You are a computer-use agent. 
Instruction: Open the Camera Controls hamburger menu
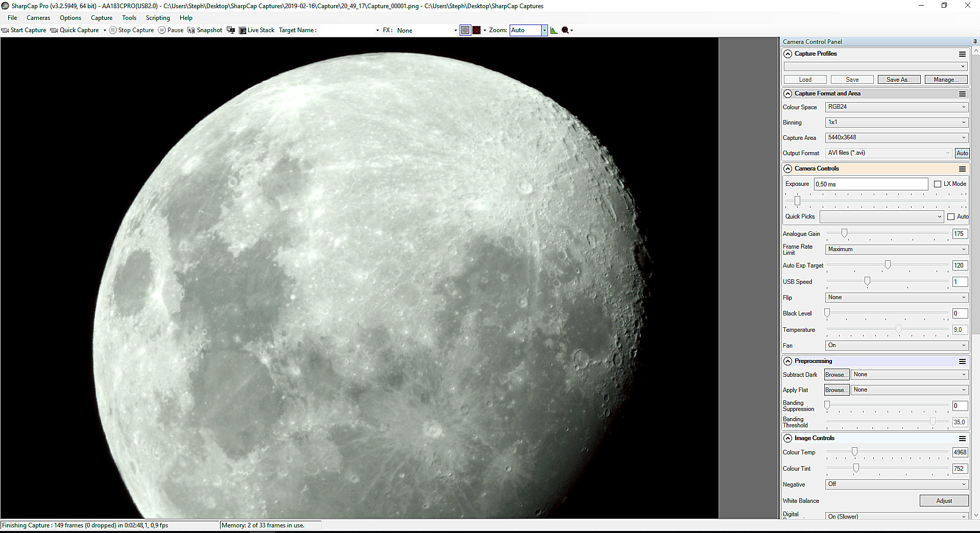tap(962, 169)
